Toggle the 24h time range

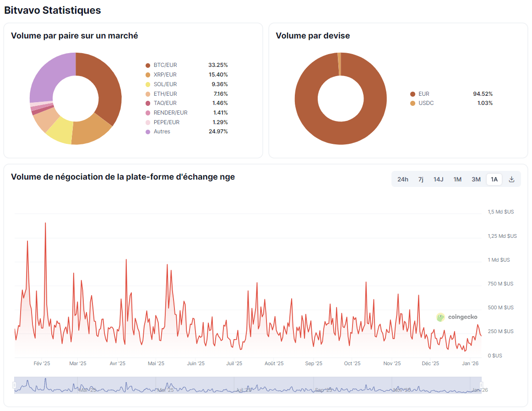(x=402, y=179)
